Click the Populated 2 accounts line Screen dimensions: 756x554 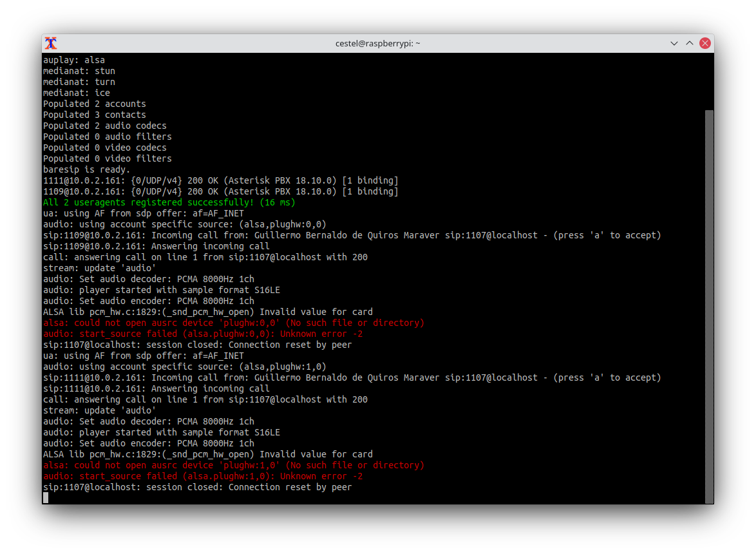coord(94,103)
